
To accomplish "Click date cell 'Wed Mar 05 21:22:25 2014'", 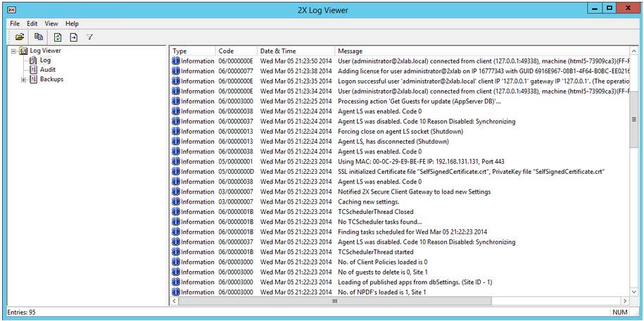I will pyautogui.click(x=296, y=101).
